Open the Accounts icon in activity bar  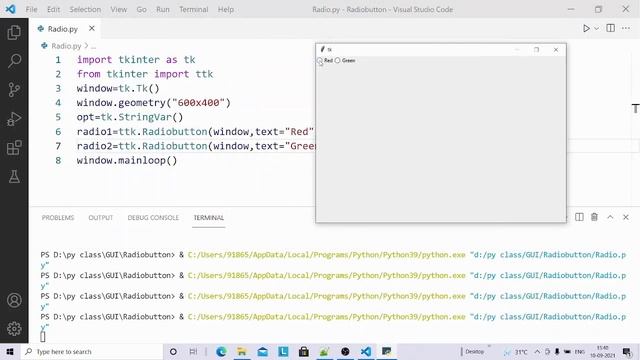[14, 300]
